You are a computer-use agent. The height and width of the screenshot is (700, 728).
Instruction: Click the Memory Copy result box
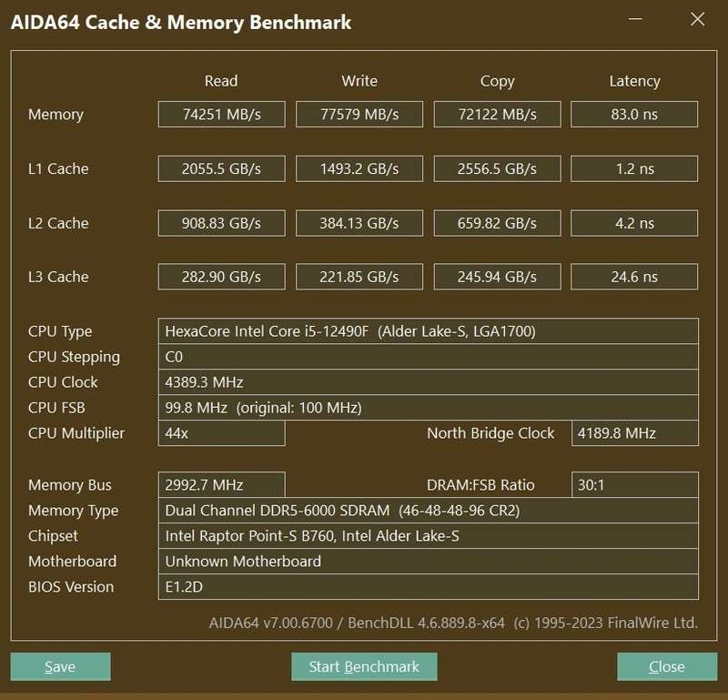(x=497, y=114)
